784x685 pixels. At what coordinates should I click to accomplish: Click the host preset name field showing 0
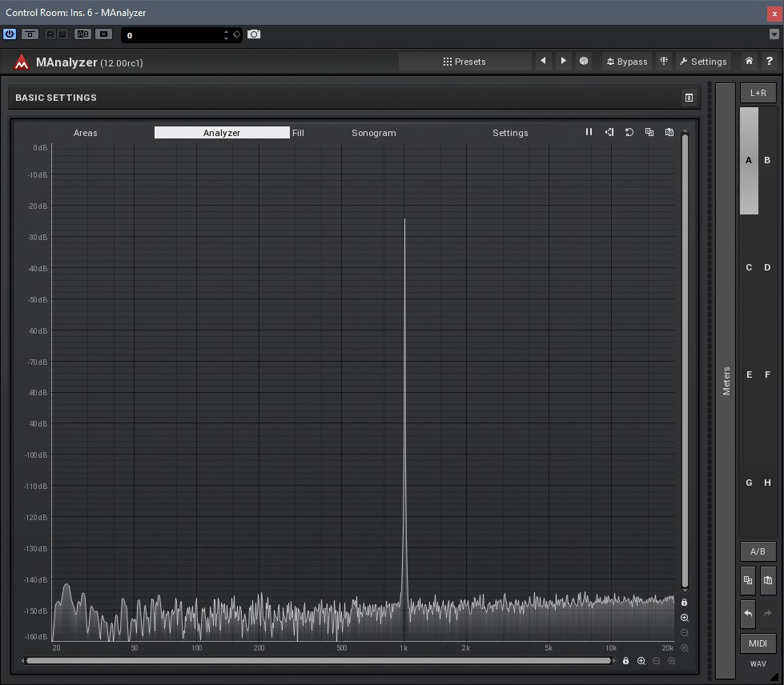[174, 35]
